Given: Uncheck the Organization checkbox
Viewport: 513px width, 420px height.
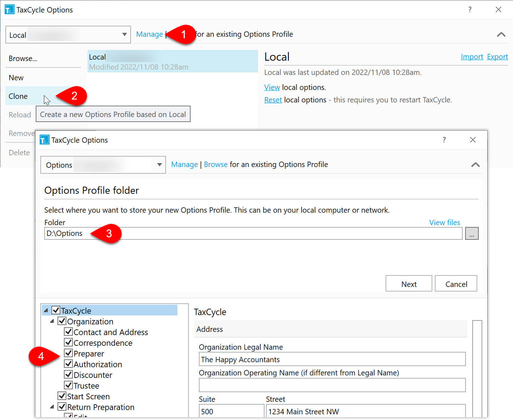Looking at the screenshot, I should pyautogui.click(x=62, y=321).
